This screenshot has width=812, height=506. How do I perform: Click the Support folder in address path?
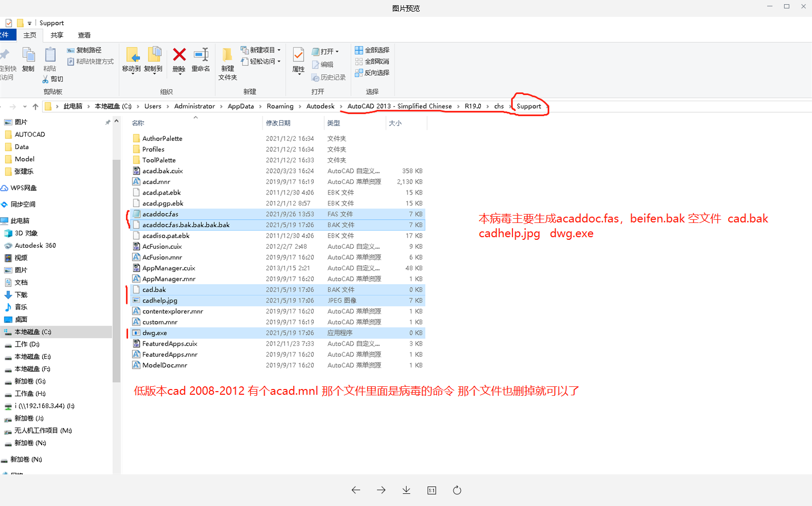click(x=529, y=106)
